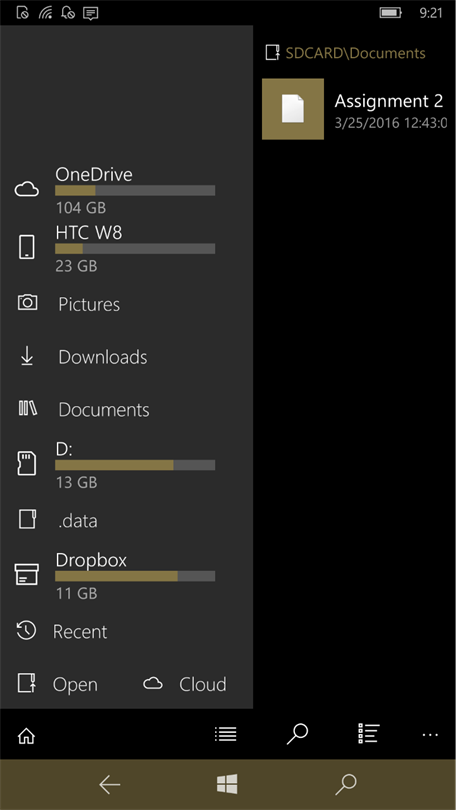456x810 pixels.
Task: Click the OneDrive storage usage bar
Action: [x=135, y=190]
